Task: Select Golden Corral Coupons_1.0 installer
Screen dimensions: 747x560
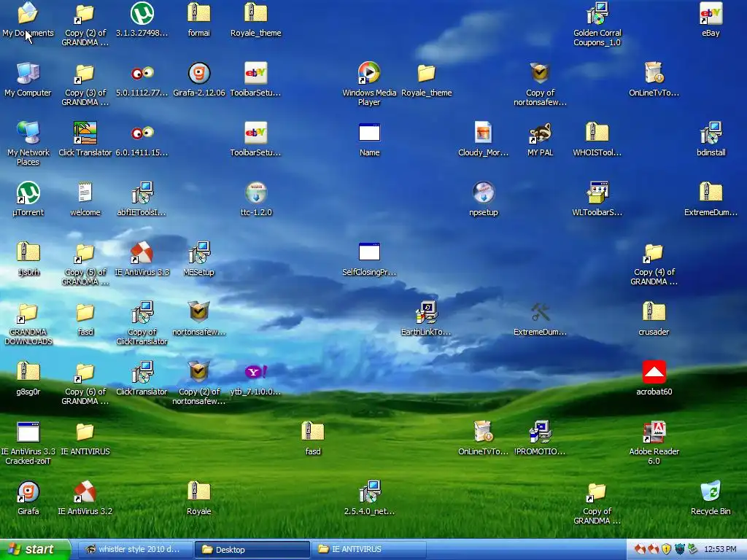Action: pos(597,24)
